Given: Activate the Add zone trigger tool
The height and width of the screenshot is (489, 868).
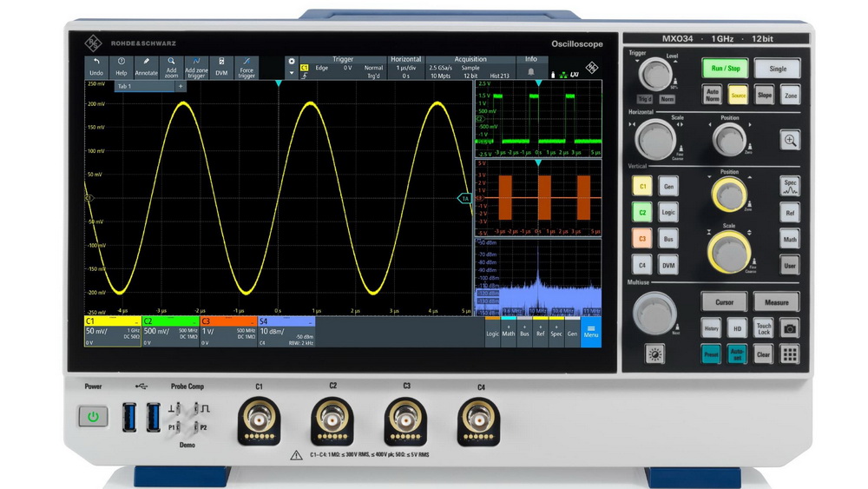Looking at the screenshot, I should point(196,66).
